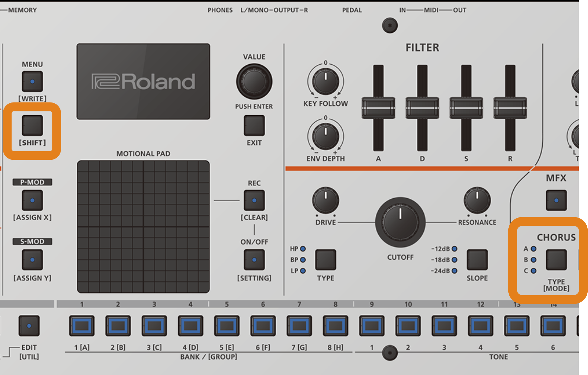
Task: Click the large CUTOFF knob
Action: [400, 222]
